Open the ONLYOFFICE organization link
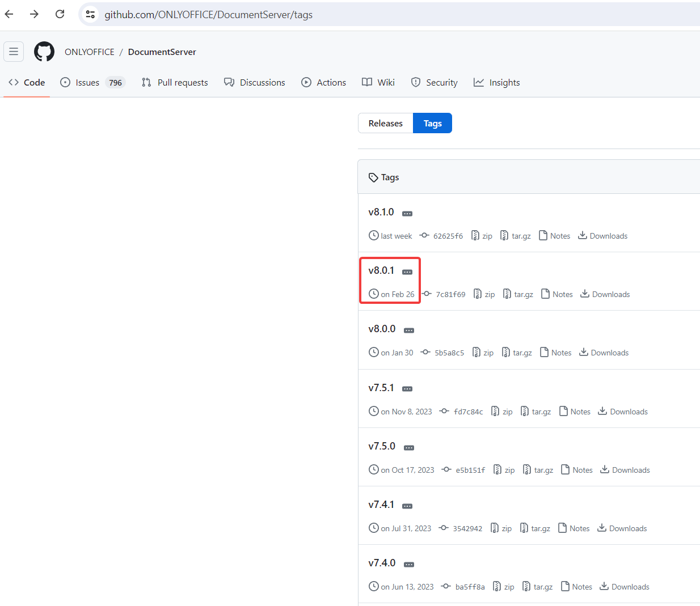Screen dimensions: 700x606 (x=90, y=52)
